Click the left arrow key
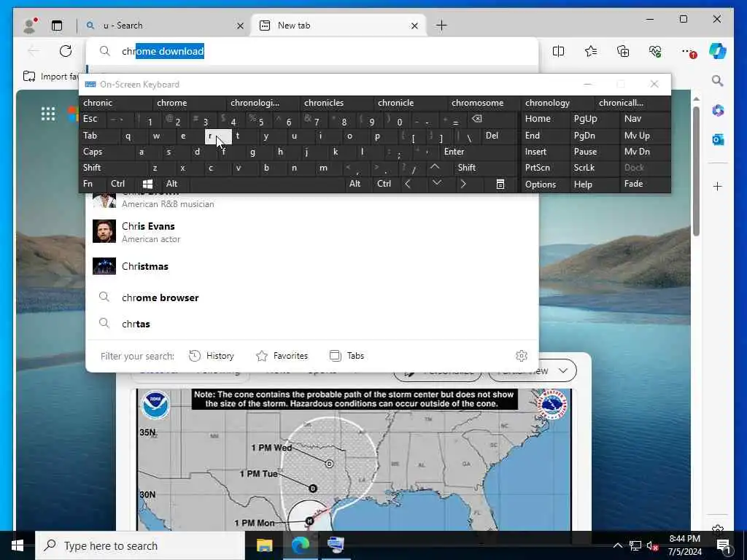This screenshot has height=560, width=747. (408, 184)
